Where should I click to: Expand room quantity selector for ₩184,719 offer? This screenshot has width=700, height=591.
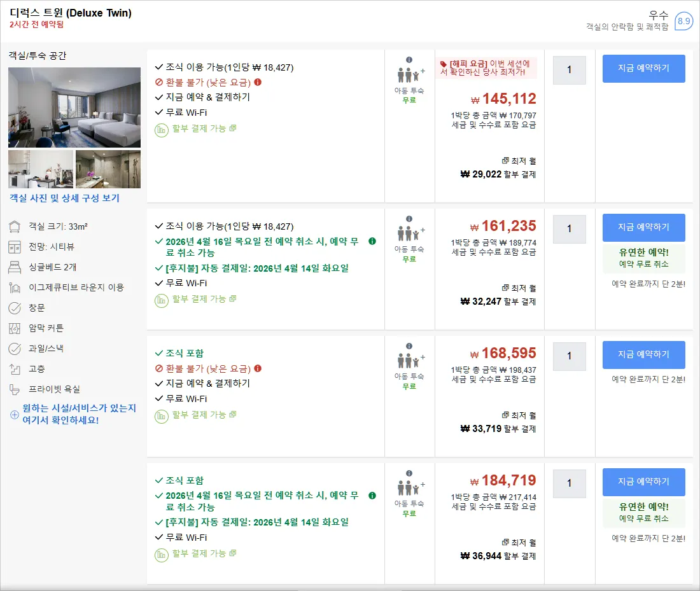coord(569,483)
